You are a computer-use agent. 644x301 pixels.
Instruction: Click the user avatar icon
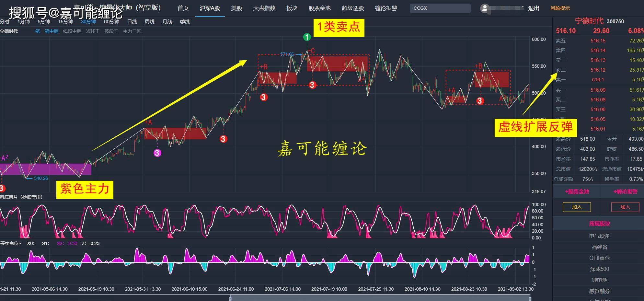485,8
